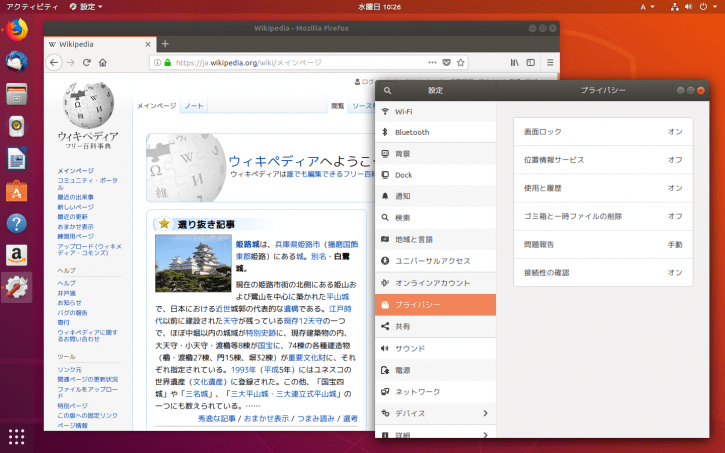The image size is (725, 453).
Task: Switch to the ノート tab on Wikipedia
Action: click(194, 106)
